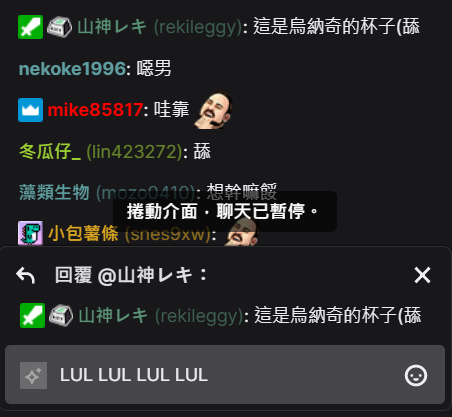Viewport: 452px width, 417px height.
Task: Click the sparkle icon in chat input
Action: tap(33, 376)
